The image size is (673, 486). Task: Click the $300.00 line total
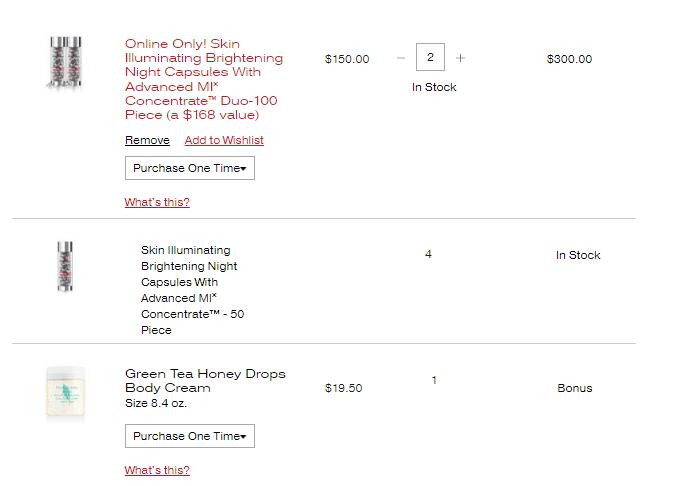tap(569, 59)
